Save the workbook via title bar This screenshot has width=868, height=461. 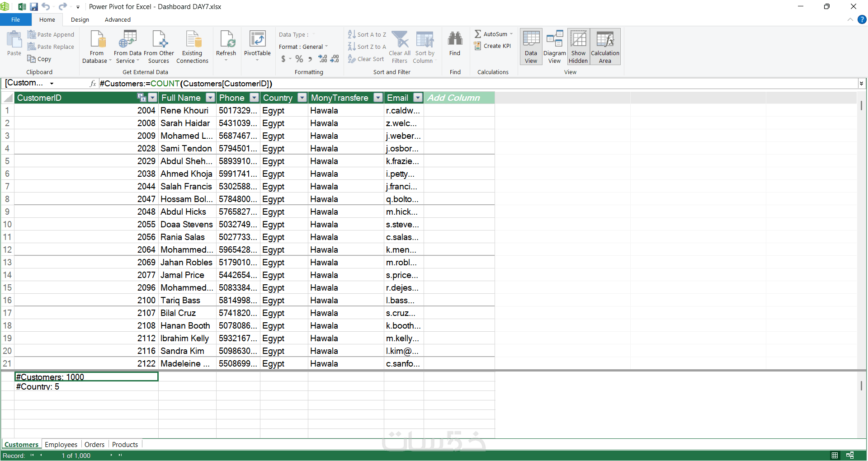point(34,7)
